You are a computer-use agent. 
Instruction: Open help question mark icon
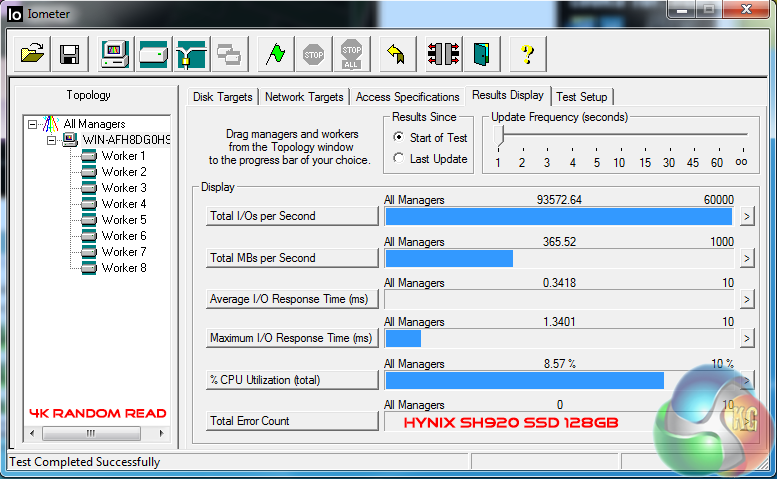[x=528, y=53]
